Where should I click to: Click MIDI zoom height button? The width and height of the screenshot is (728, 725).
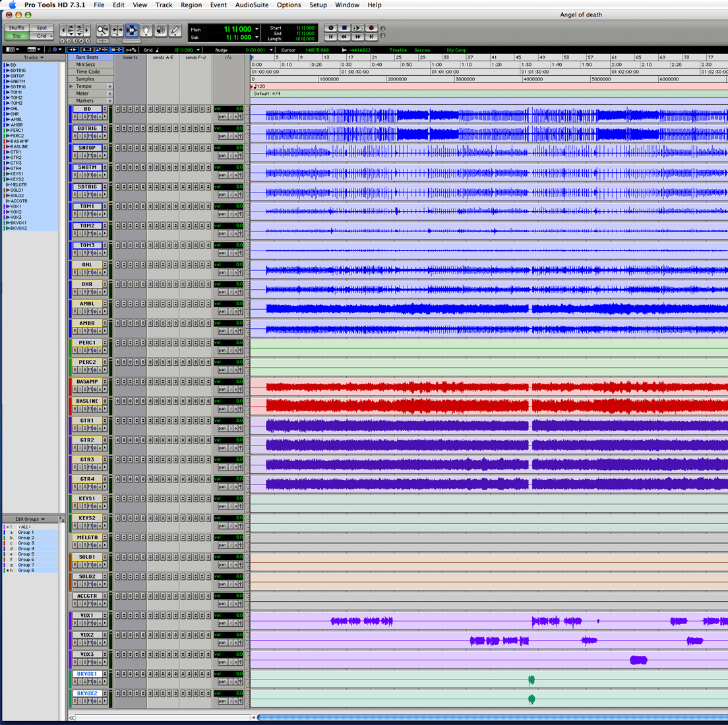click(79, 30)
